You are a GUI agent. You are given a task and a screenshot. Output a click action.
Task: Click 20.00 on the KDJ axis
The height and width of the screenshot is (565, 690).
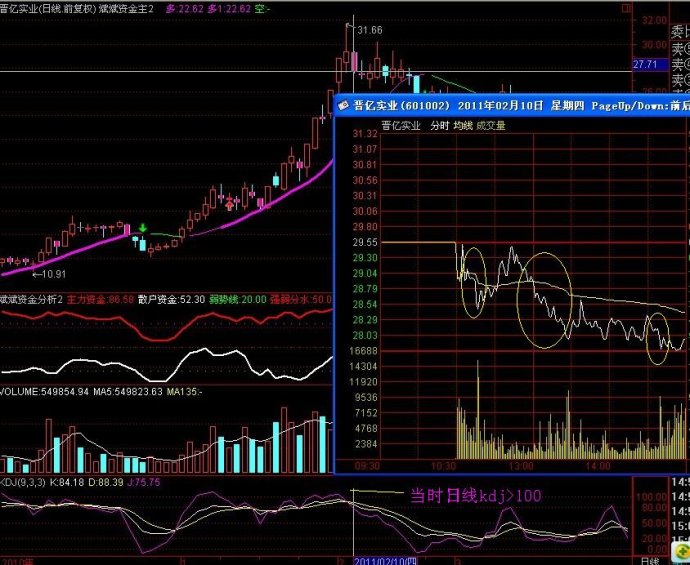click(655, 539)
